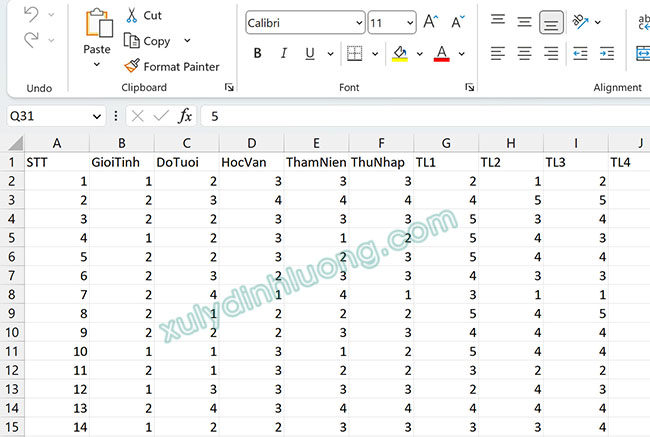This screenshot has height=437, width=650.
Task: Open the Calibri font name dropdown
Action: pos(358,22)
